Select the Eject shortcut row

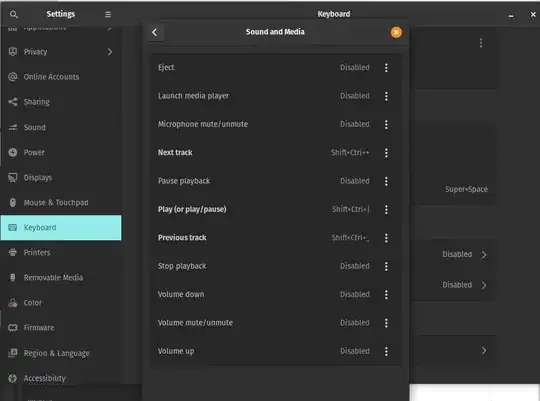[x=276, y=68]
